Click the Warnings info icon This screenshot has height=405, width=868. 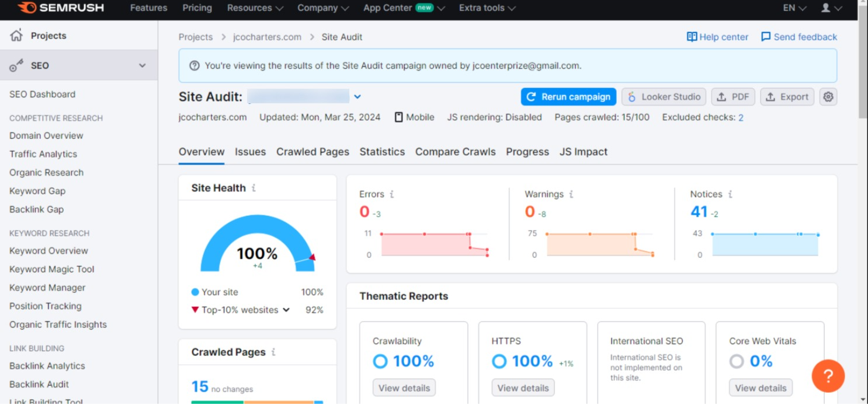click(571, 194)
